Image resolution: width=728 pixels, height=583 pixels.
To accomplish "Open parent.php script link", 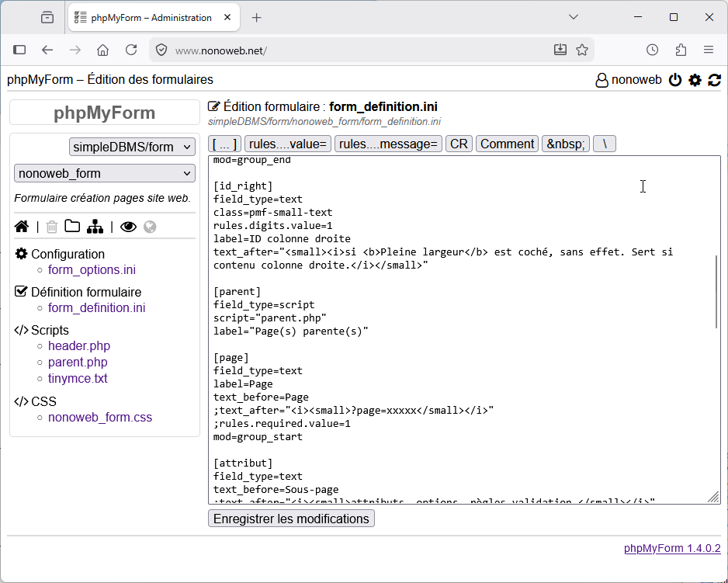I will (78, 362).
